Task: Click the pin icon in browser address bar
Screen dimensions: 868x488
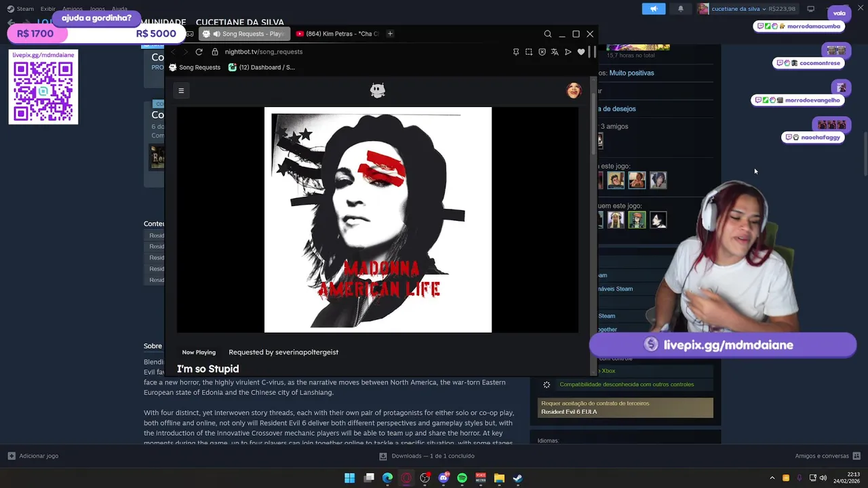Action: (516, 52)
